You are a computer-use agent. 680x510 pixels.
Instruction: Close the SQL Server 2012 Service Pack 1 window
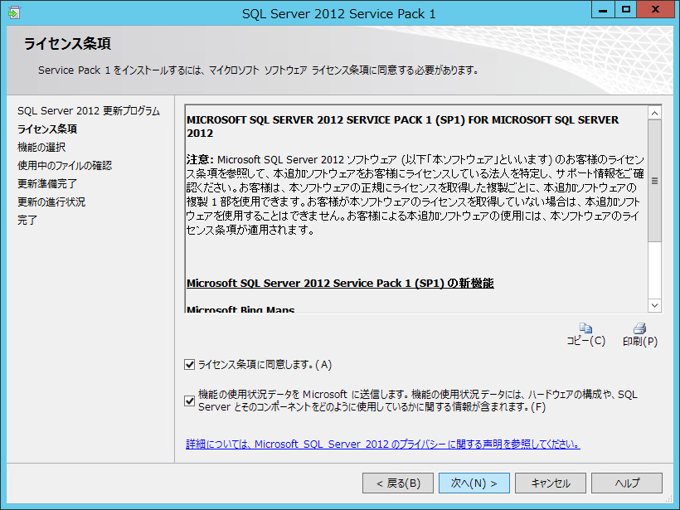(655, 10)
